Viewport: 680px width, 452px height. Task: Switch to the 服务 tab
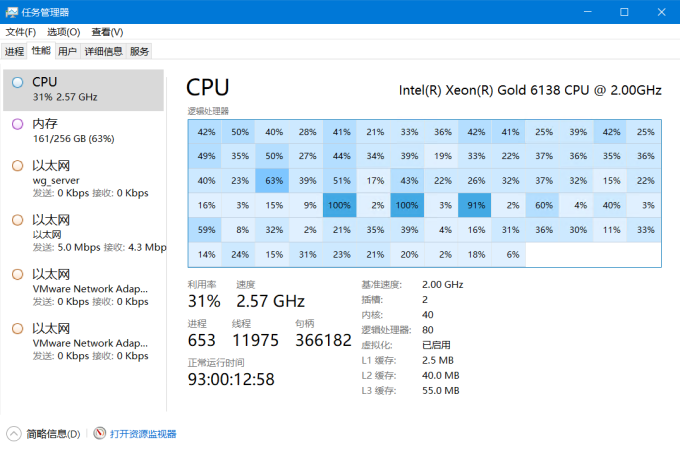[139, 52]
